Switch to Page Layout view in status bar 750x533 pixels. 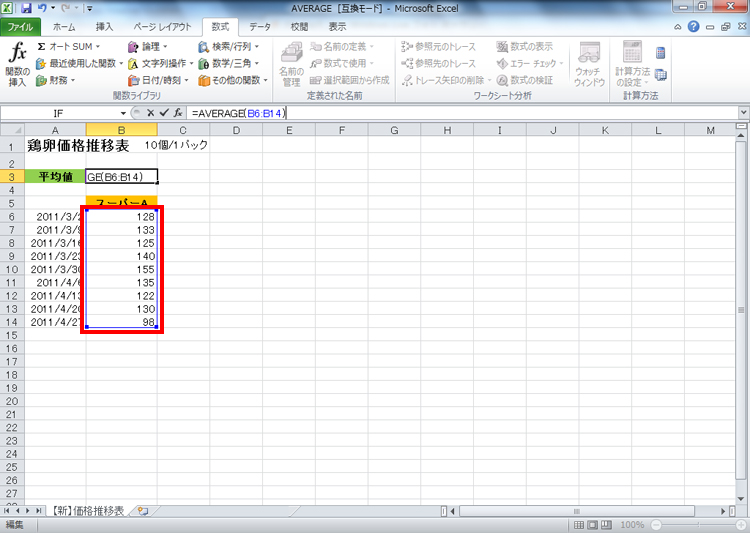tap(593, 525)
